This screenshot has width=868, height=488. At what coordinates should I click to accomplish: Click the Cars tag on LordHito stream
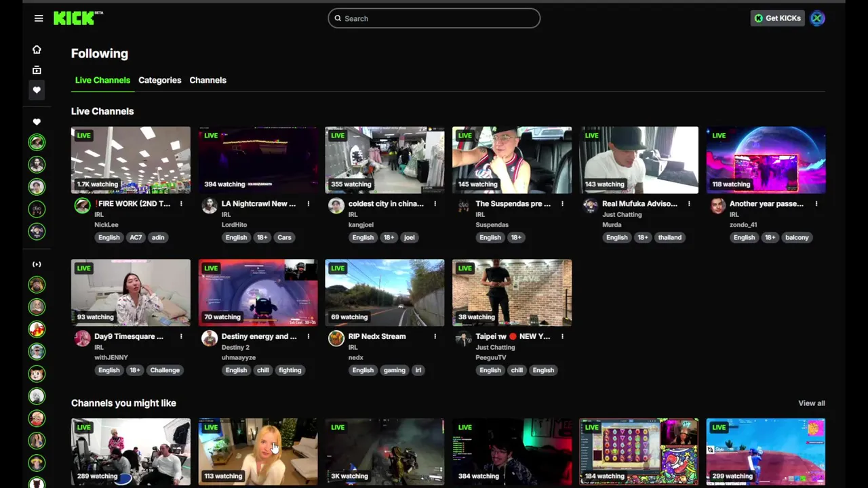pyautogui.click(x=284, y=237)
